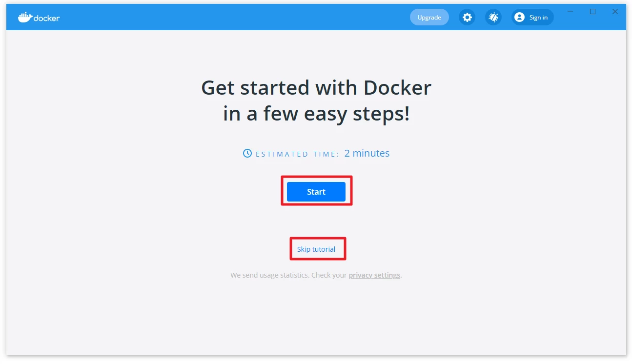Click the "2 minutes" time value
632x364 pixels.
[x=367, y=153]
